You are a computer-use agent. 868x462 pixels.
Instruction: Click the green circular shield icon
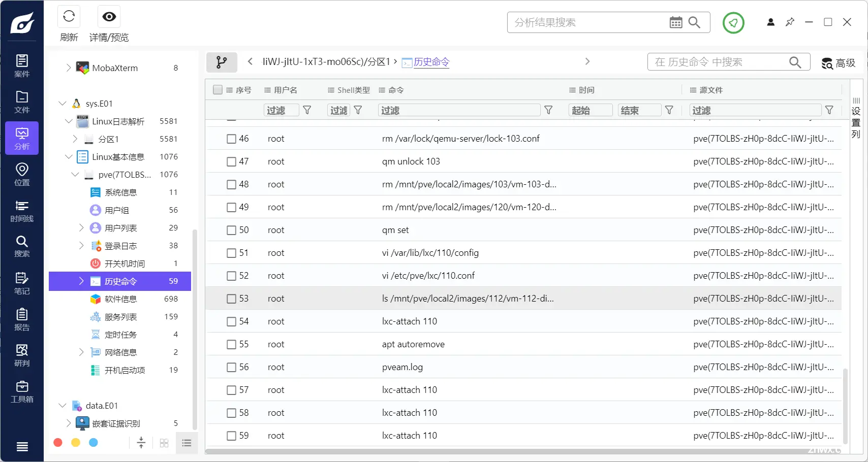pos(733,22)
